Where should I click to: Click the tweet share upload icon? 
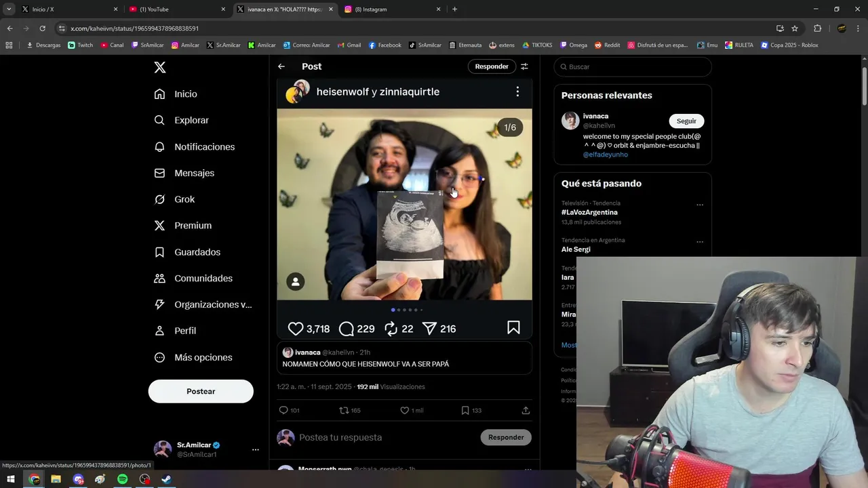point(526,410)
